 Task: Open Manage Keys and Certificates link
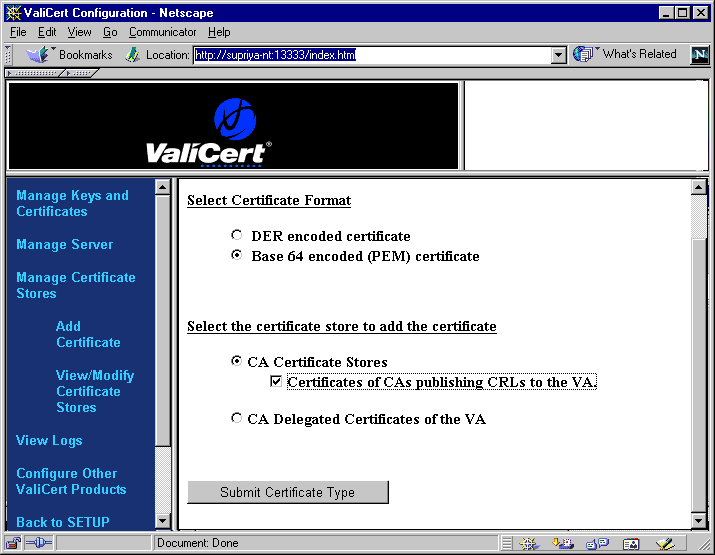point(72,203)
